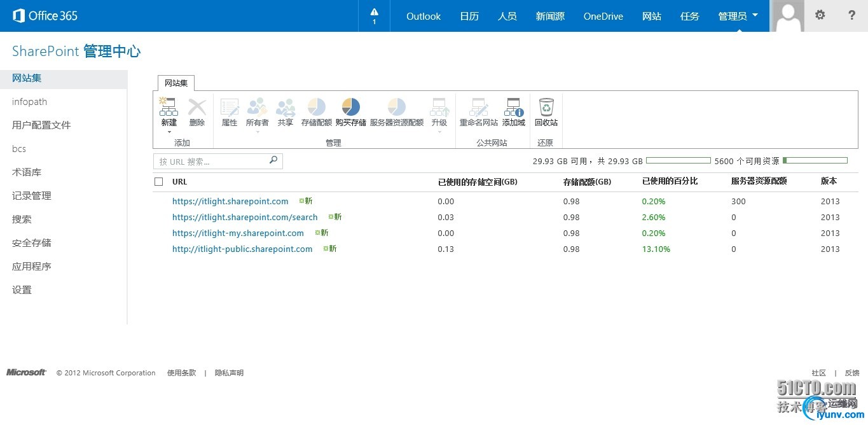Expand the 管理员 (Admin) dropdown

[738, 16]
